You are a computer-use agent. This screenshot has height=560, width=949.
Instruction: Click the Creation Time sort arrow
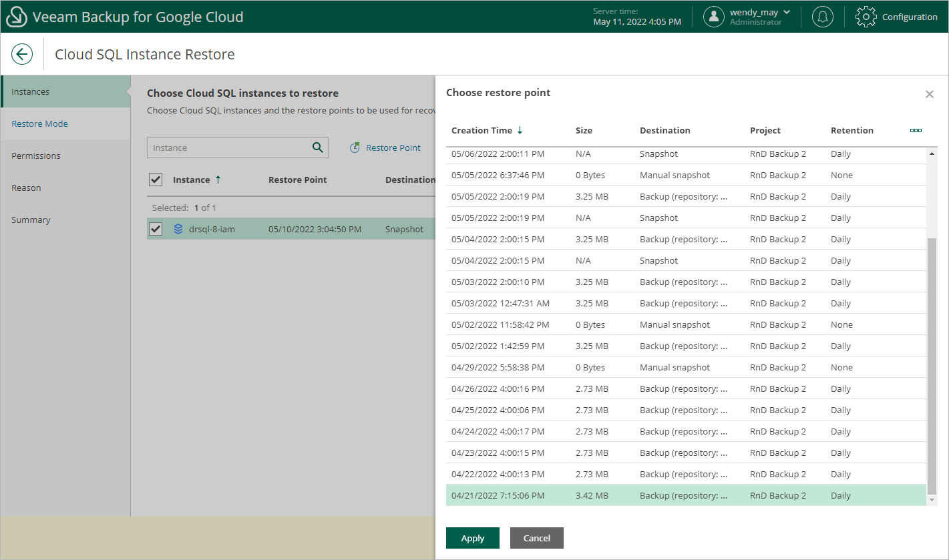520,130
